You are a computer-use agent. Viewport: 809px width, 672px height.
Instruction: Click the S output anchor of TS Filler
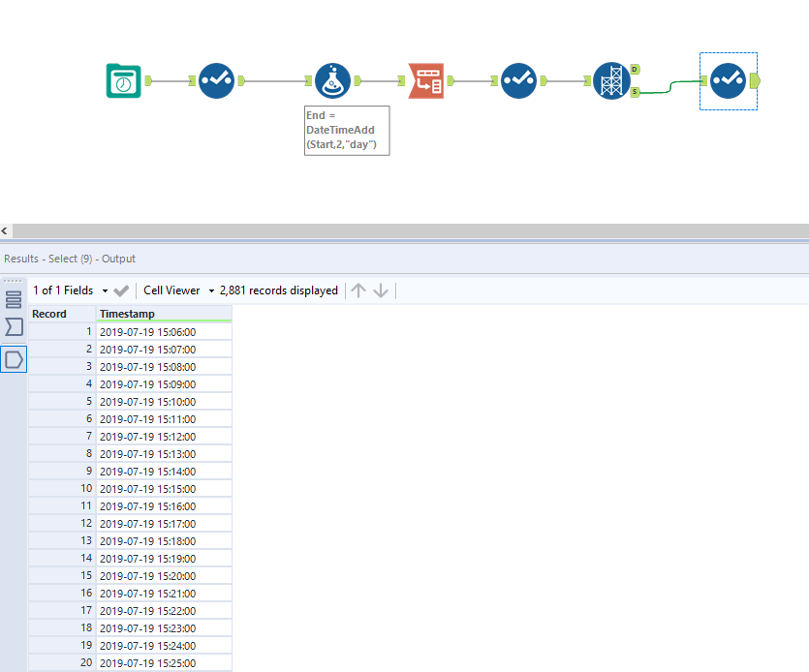tap(635, 92)
